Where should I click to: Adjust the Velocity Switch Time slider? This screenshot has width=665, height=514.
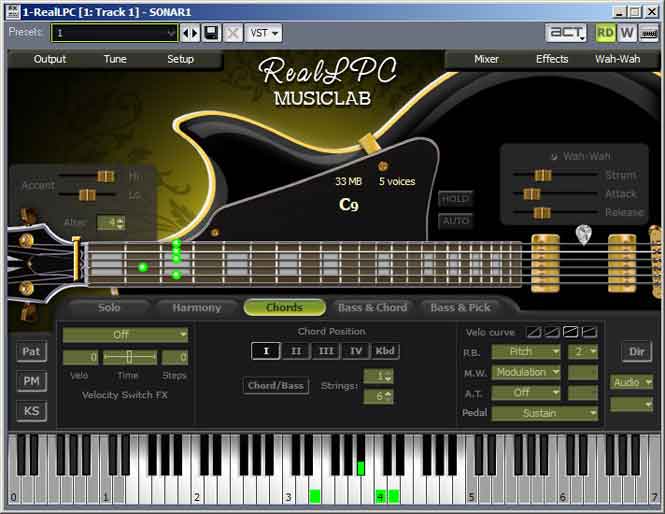tap(130, 357)
